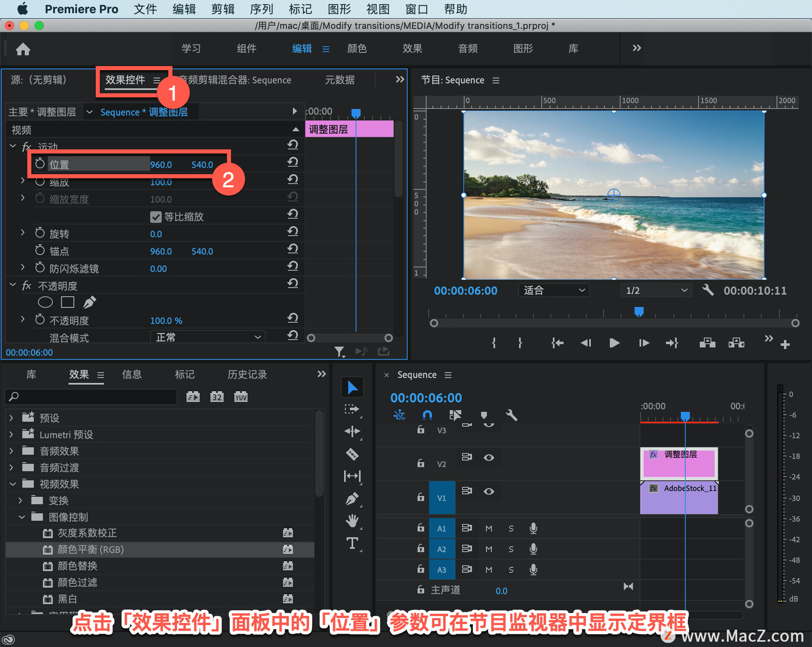Viewport: 812px width, 647px height.
Task: Select the Type tool
Action: pyautogui.click(x=352, y=543)
